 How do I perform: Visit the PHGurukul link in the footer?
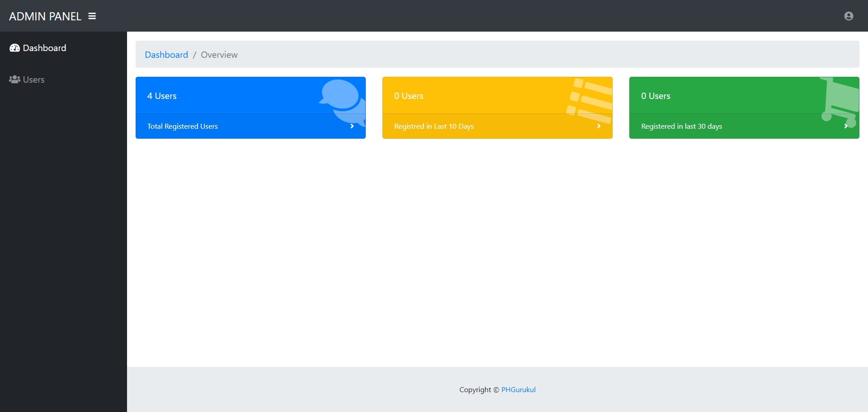(518, 389)
